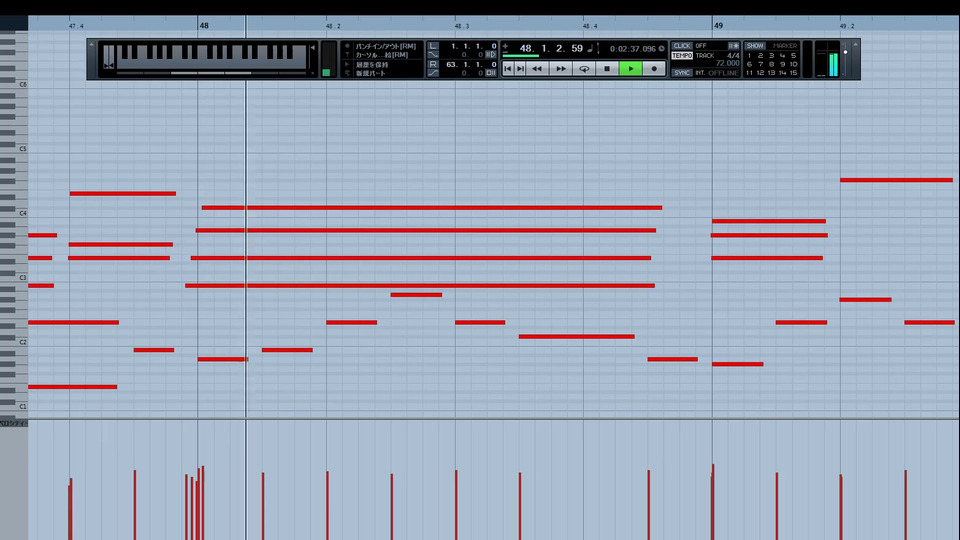Click the C2 key on piano roll
This screenshot has width=960, height=540.
click(x=14, y=342)
